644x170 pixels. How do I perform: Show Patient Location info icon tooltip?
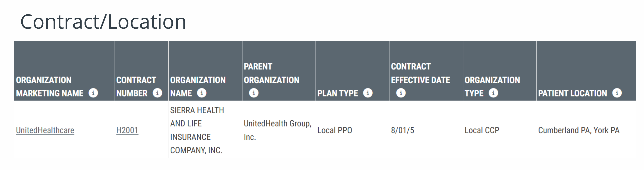point(617,93)
